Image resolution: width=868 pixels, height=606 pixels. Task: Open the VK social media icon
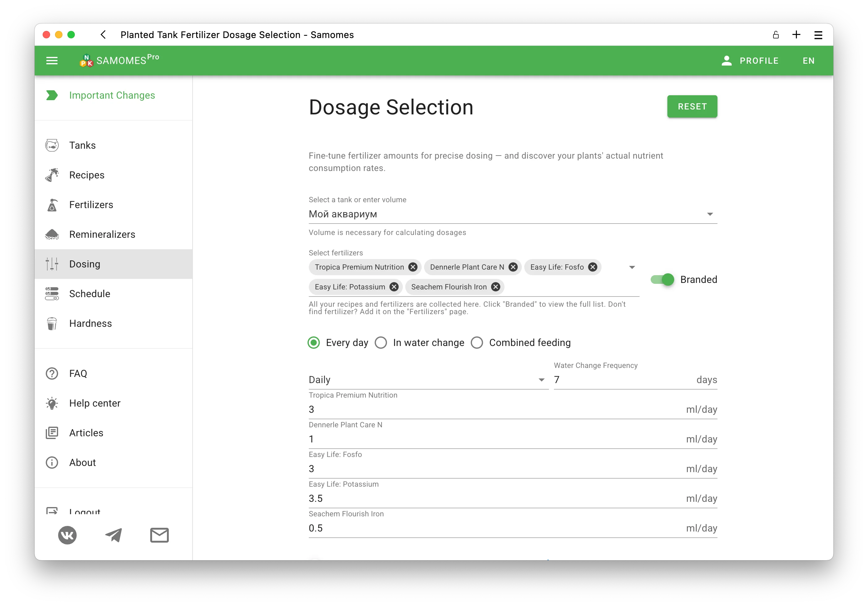click(67, 535)
